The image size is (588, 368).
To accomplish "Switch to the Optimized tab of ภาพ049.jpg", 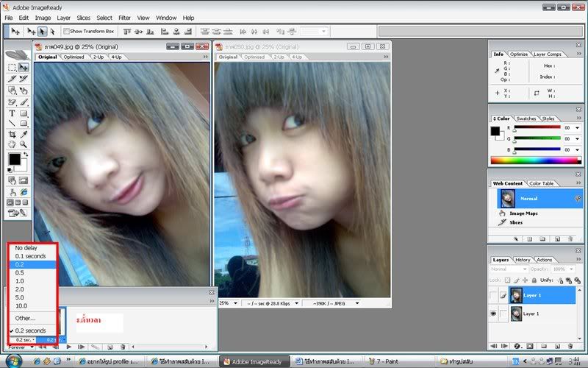I will [74, 57].
